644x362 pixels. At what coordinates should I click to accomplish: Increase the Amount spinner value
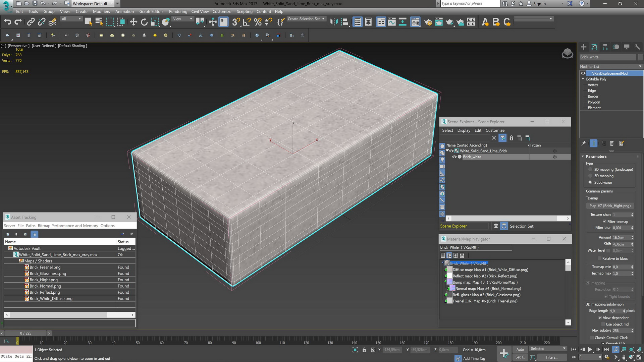click(632, 236)
